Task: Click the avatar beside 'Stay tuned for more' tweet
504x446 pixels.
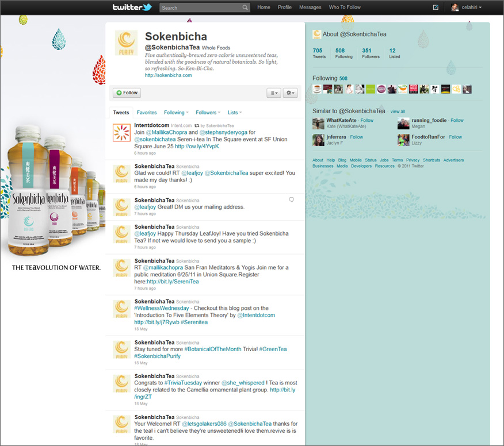Action: pos(121,350)
